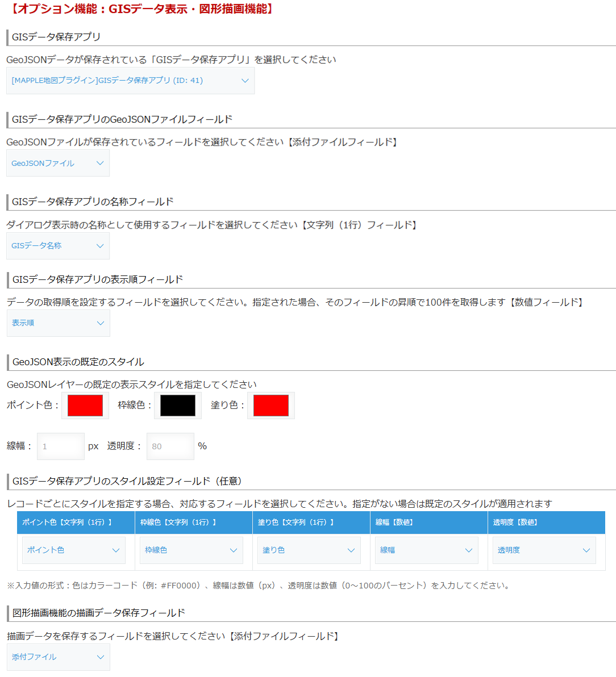Viewport: 616px width, 677px height.
Task: Click the 線幅 pixel value input field
Action: tap(60, 446)
